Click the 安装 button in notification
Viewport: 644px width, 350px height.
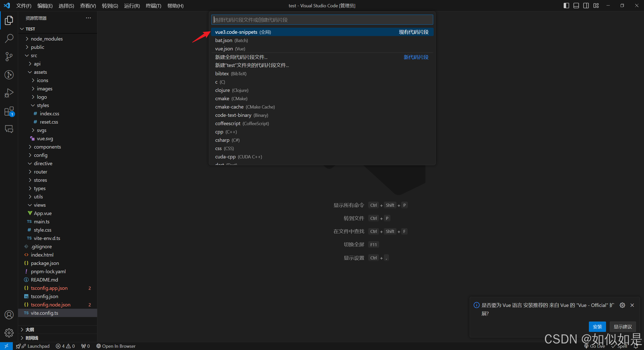tap(597, 327)
